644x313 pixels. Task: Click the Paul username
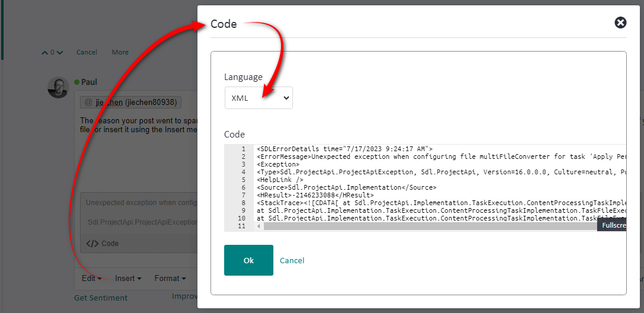[x=89, y=82]
